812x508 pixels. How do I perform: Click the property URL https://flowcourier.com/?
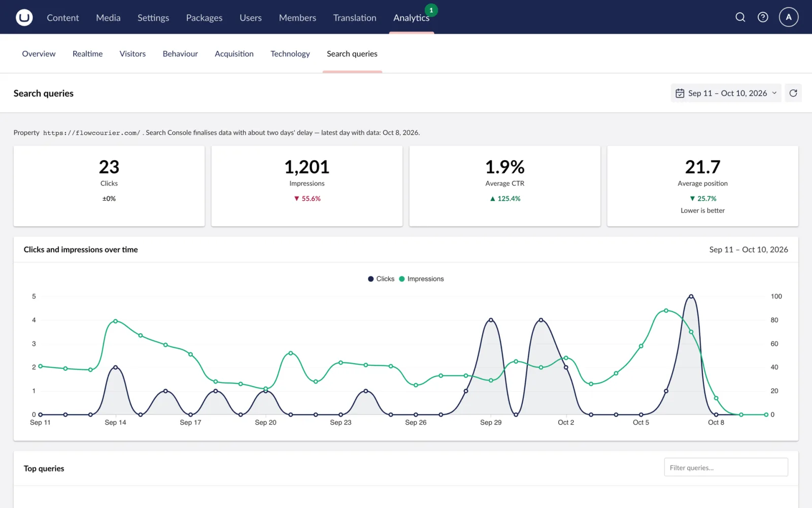pos(91,133)
